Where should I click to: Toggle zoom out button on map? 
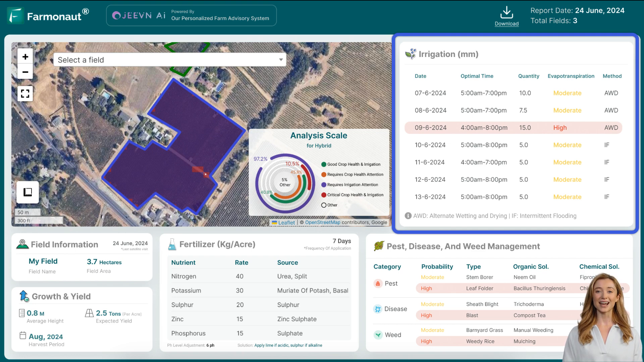coord(25,72)
